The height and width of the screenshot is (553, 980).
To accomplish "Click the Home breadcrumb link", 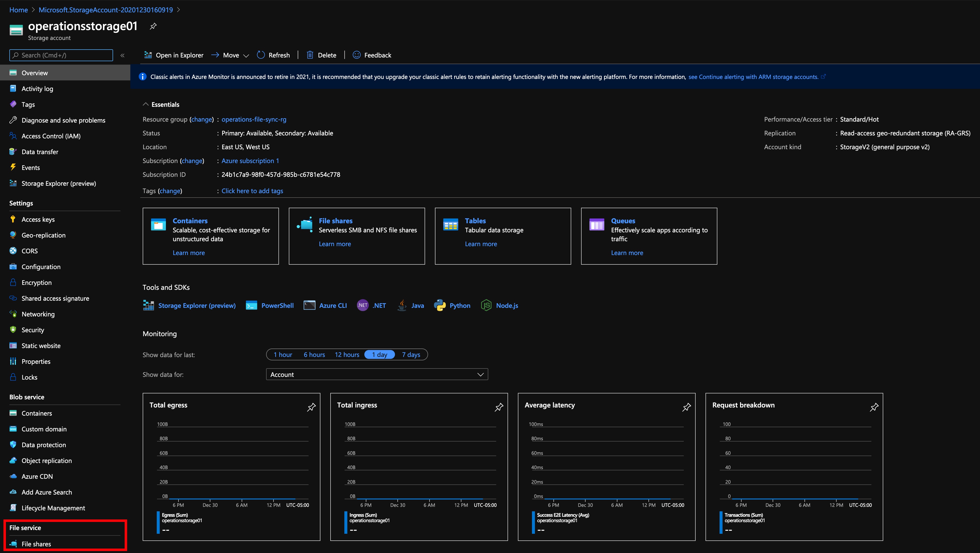I will [18, 10].
